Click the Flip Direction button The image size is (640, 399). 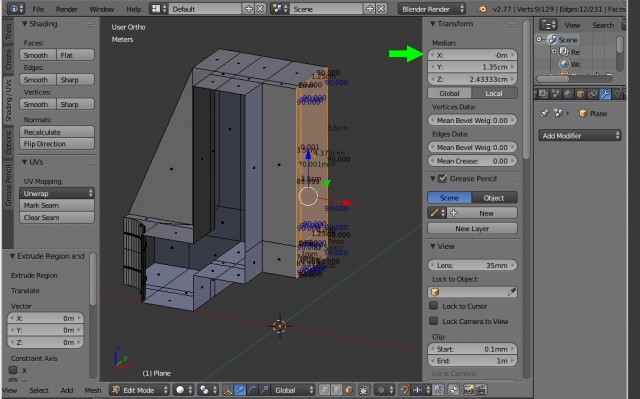point(57,144)
